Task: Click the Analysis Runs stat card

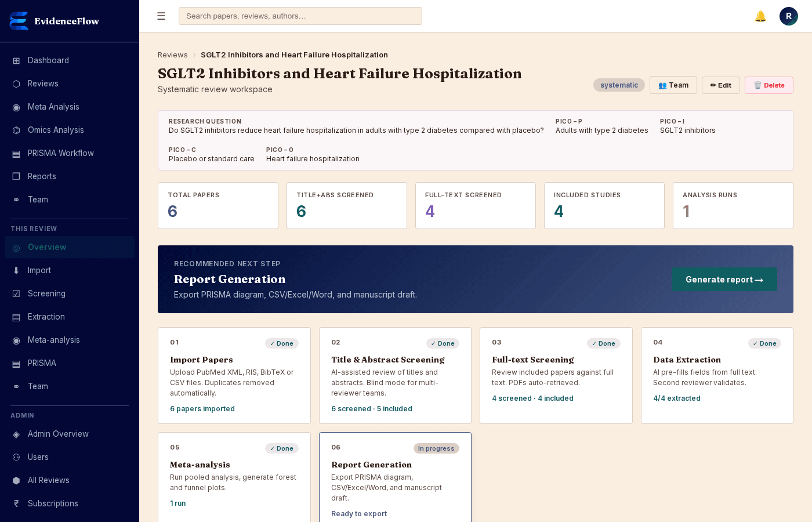Action: click(x=733, y=206)
